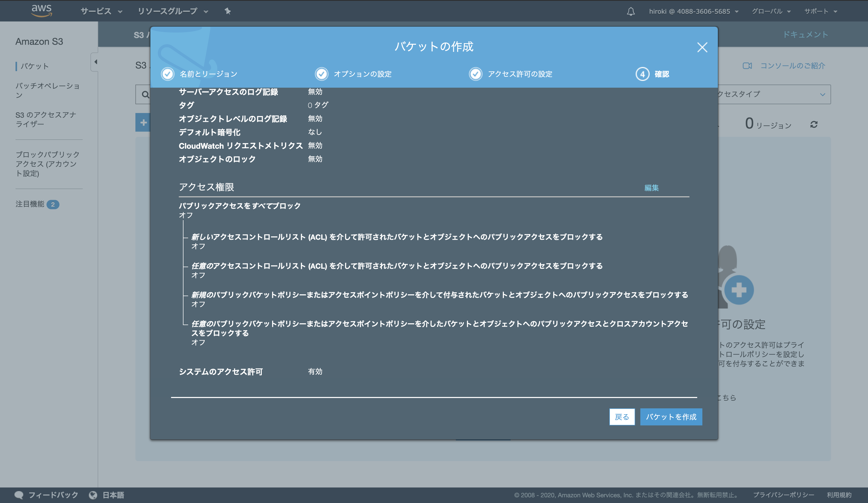Screen dimensions: 868x503
Task: Click the AWS logo icon
Action: point(42,10)
